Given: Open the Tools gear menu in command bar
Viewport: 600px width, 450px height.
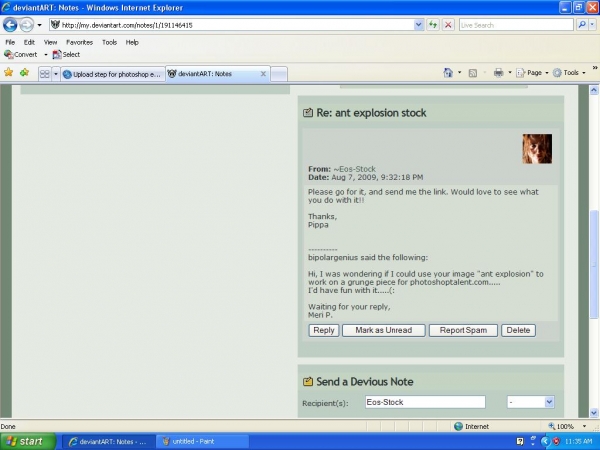Looking at the screenshot, I should pyautogui.click(x=569, y=73).
